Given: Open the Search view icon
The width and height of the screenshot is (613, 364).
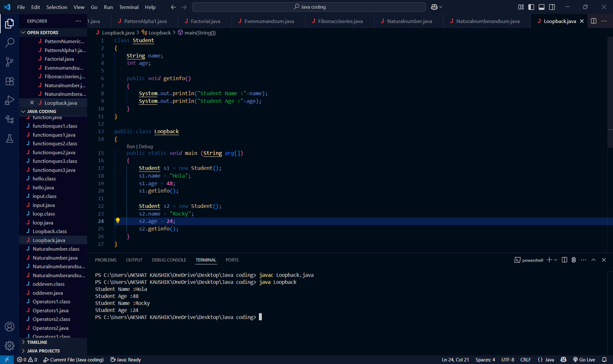Looking at the screenshot, I should [9, 43].
